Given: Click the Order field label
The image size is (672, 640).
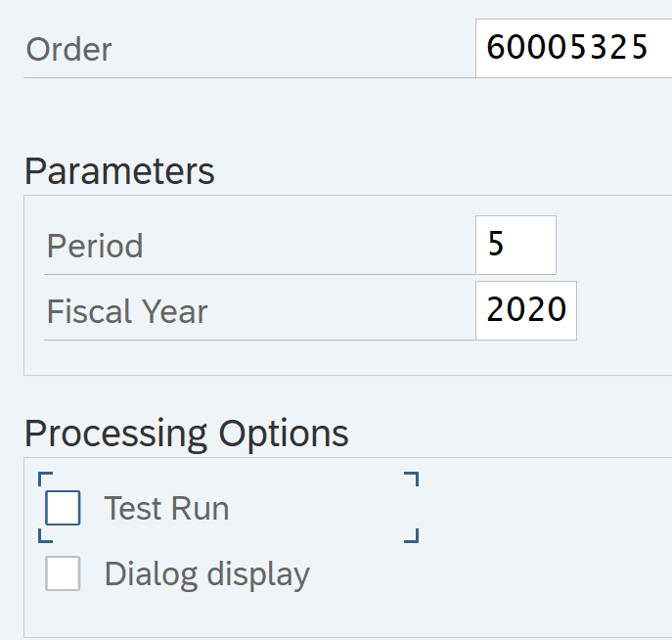Looking at the screenshot, I should (x=69, y=49).
